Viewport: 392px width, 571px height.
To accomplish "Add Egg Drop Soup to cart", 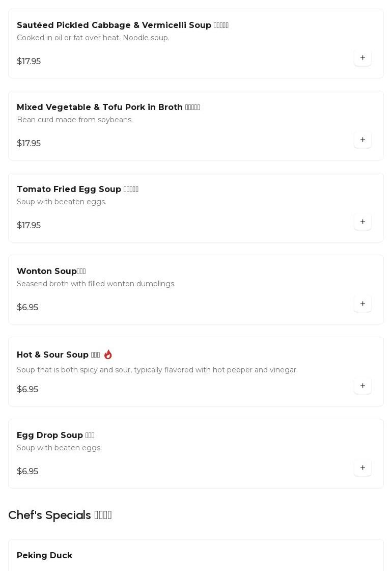I will click(362, 468).
